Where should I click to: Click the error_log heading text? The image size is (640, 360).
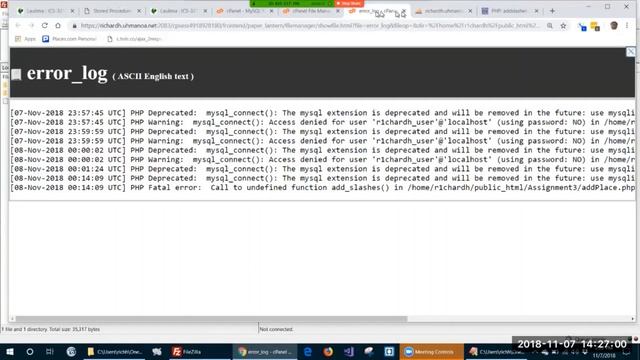tap(67, 73)
